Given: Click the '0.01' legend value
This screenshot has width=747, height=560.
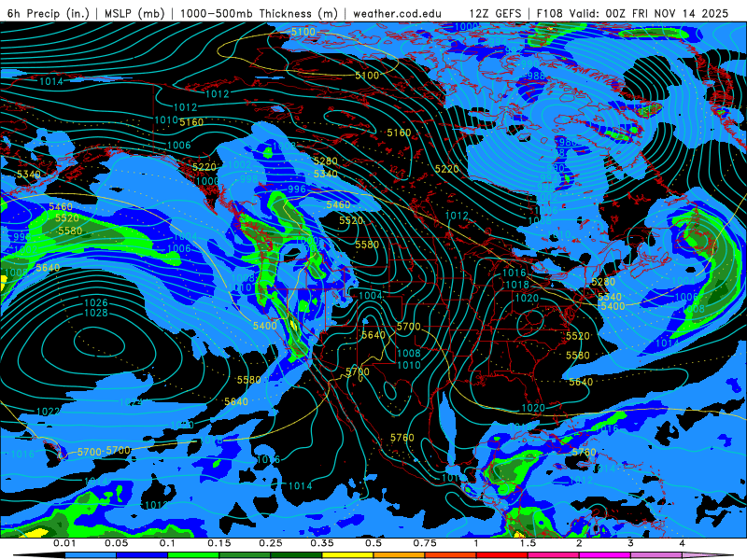Looking at the screenshot, I should pos(64,543).
